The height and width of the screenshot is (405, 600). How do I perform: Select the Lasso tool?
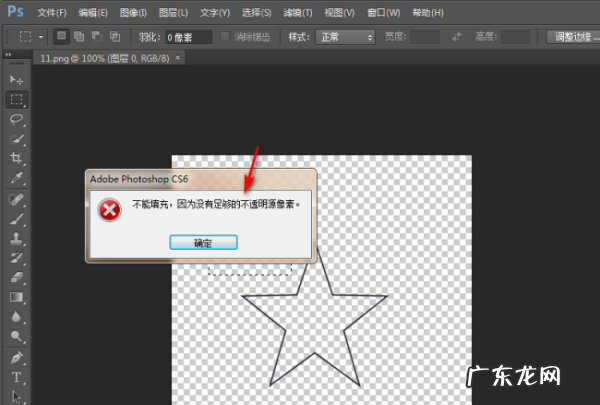coord(17,119)
